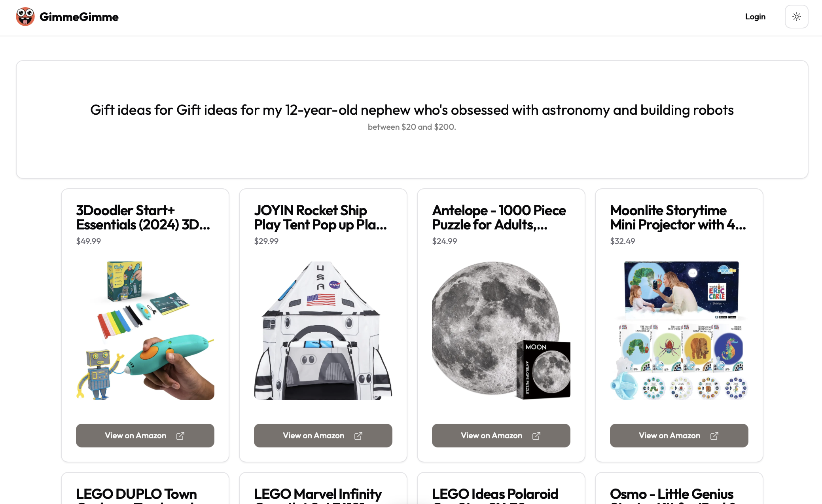822x504 pixels.
Task: Open the moon puzzle product image
Action: [501, 331]
